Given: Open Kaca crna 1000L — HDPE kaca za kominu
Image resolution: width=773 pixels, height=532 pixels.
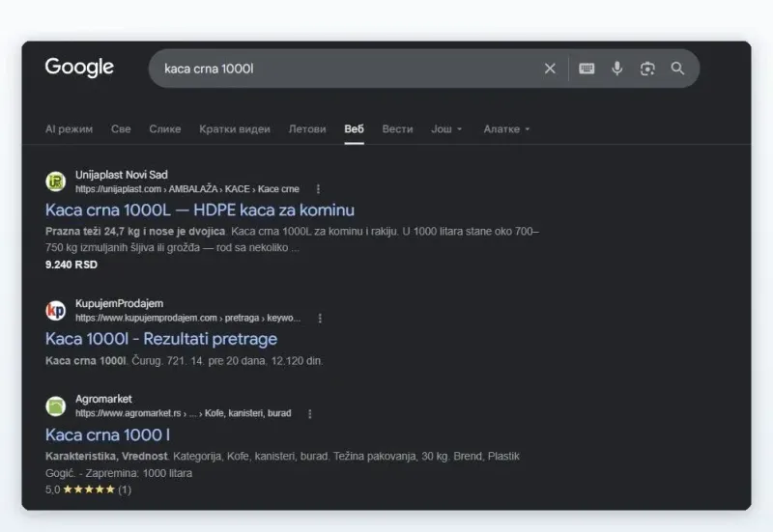Looking at the screenshot, I should coord(200,210).
